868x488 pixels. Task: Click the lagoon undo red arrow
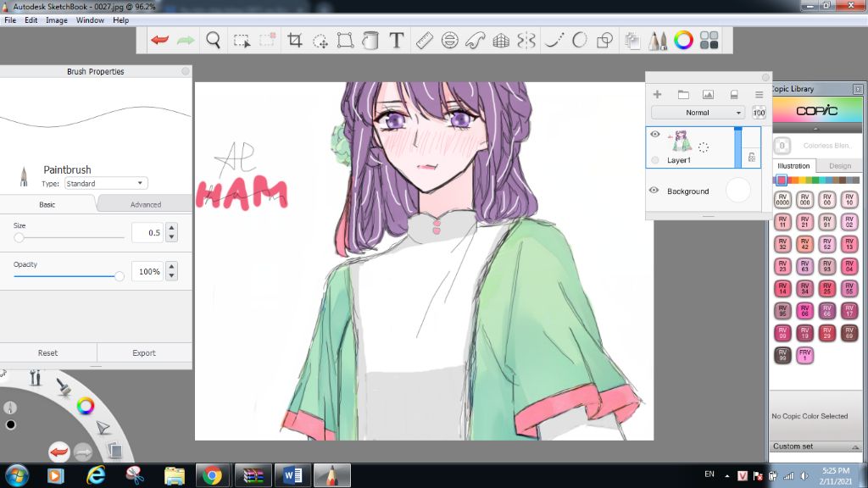click(x=58, y=452)
